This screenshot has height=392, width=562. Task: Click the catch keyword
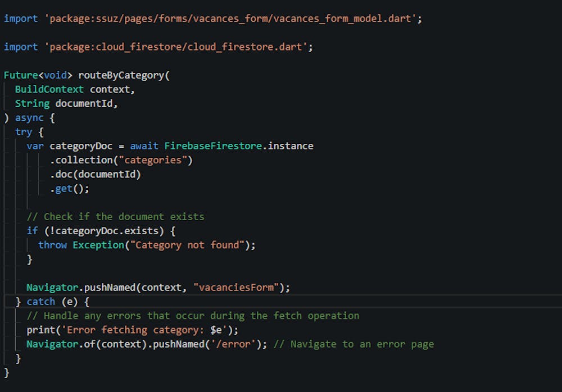[x=41, y=302]
